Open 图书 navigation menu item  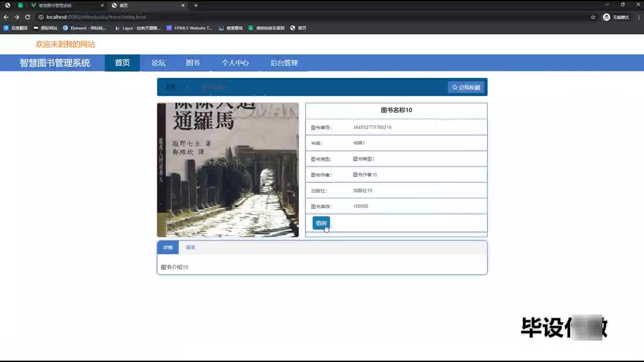[193, 63]
